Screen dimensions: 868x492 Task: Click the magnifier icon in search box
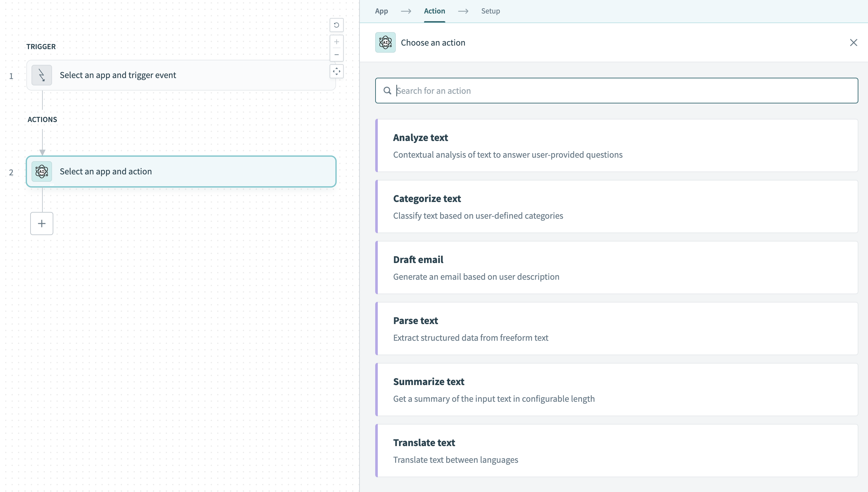coord(387,91)
